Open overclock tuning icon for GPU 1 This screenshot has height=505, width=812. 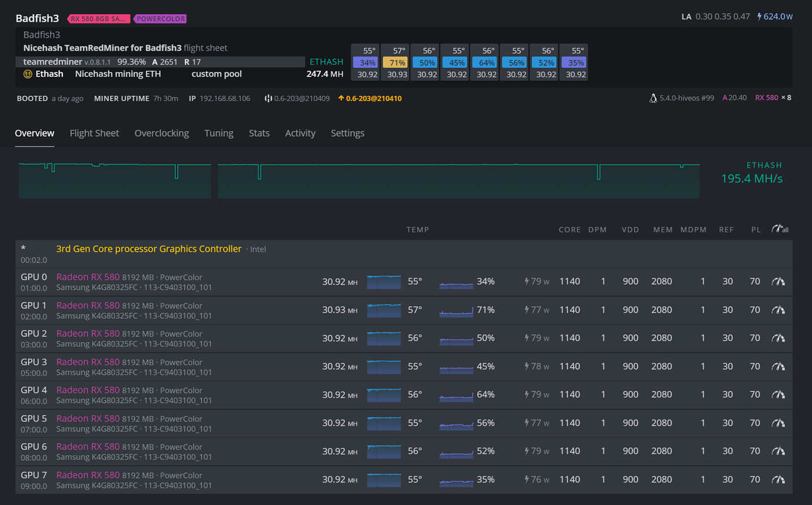click(x=778, y=310)
